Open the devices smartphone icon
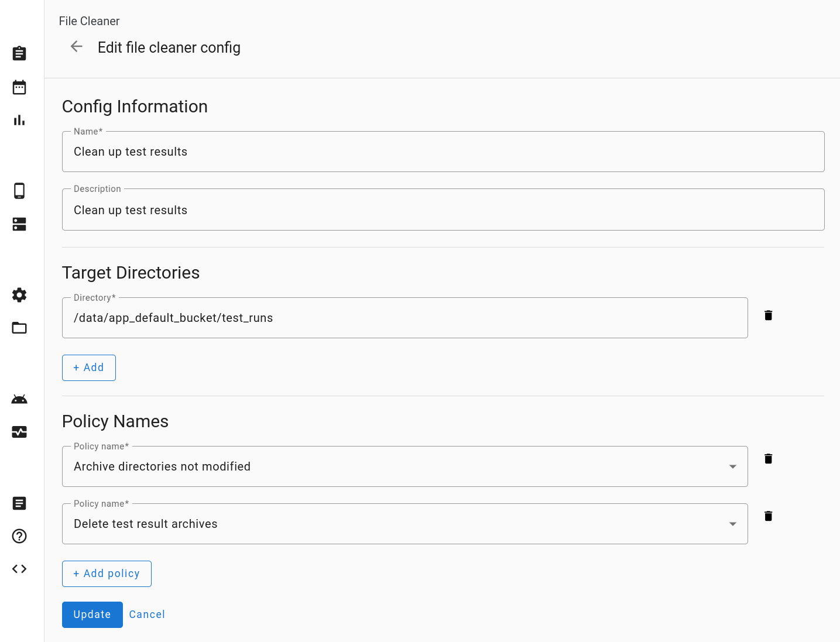Viewport: 840px width, 642px height. (19, 191)
